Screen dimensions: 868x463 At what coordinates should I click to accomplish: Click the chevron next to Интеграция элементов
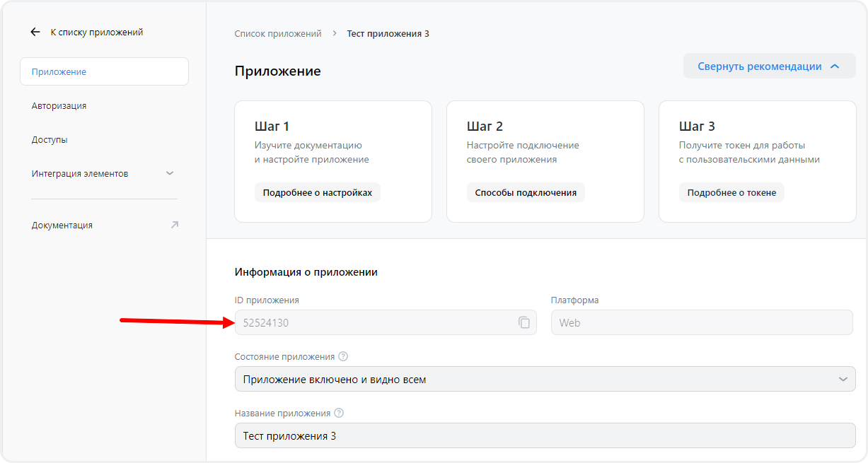tap(170, 172)
